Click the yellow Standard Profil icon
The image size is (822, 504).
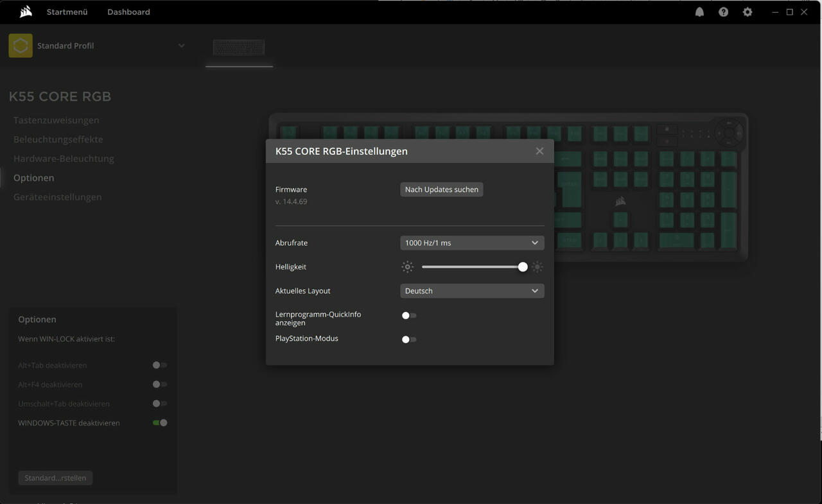click(21, 46)
